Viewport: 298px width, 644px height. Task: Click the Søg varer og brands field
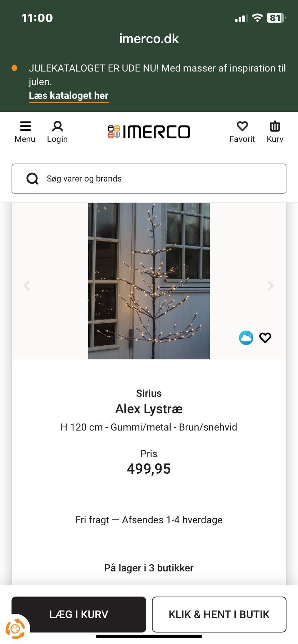coord(158,179)
